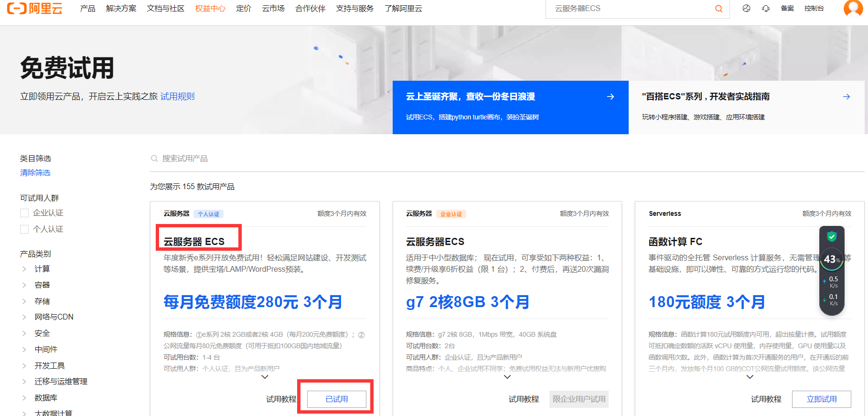Click the Alibaba Cloud logo
Viewport: 868px width, 416px height.
pos(34,8)
